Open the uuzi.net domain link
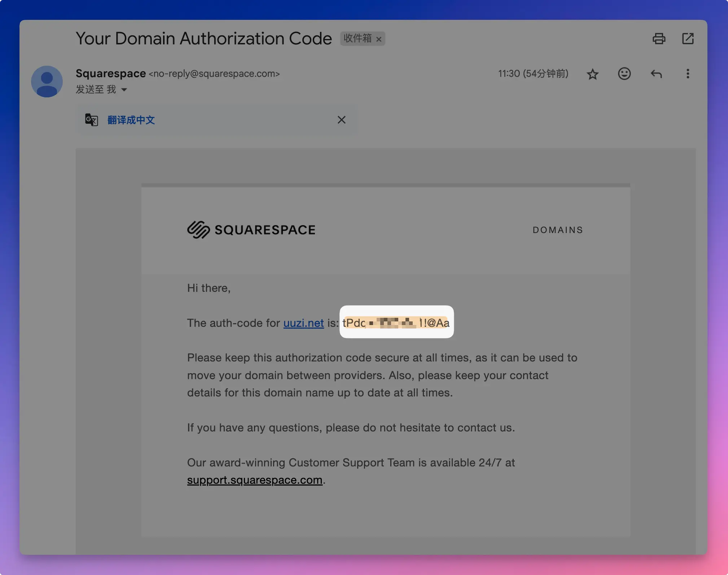The image size is (728, 575). click(303, 323)
